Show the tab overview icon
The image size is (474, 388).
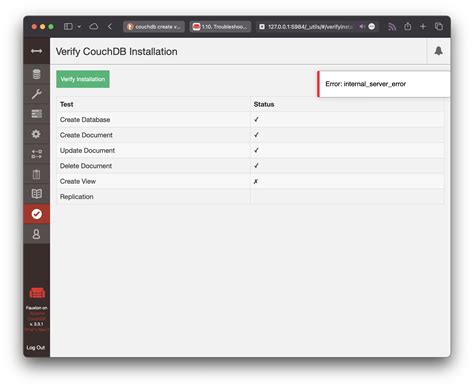pos(439,26)
